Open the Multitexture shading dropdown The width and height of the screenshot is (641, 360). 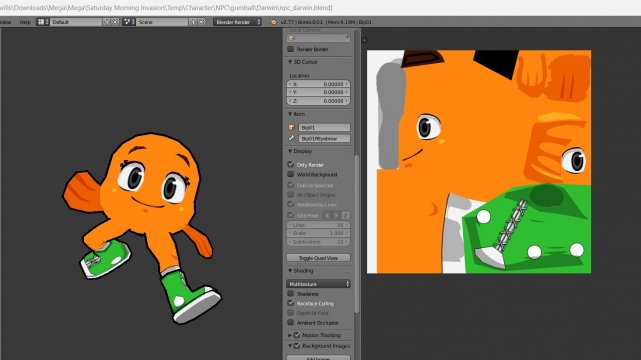318,284
